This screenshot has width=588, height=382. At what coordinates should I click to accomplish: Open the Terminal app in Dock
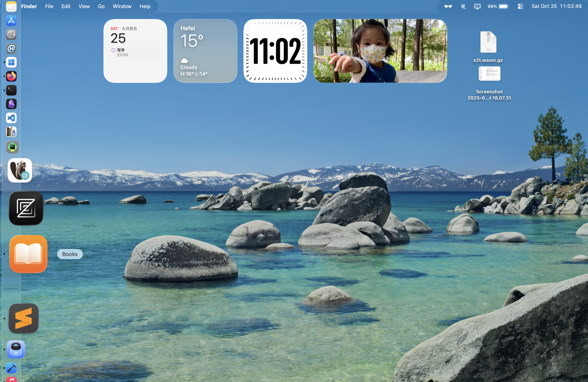[11, 90]
